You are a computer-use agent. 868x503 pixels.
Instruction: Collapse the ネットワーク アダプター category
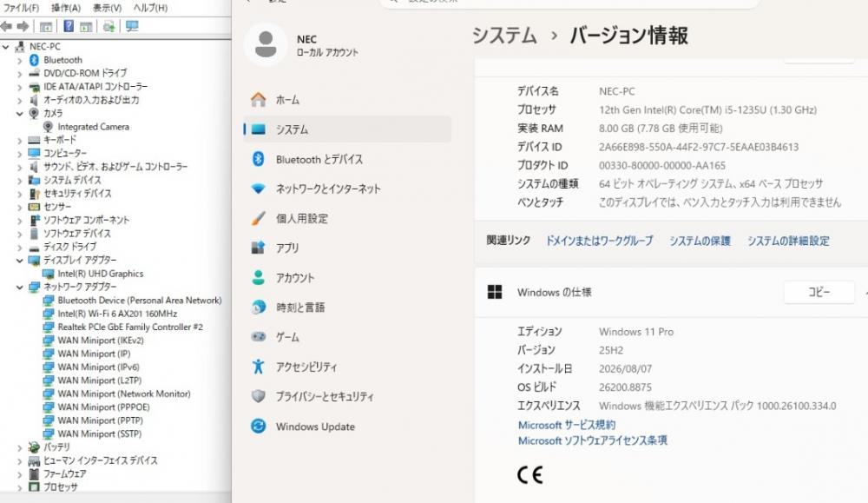19,287
